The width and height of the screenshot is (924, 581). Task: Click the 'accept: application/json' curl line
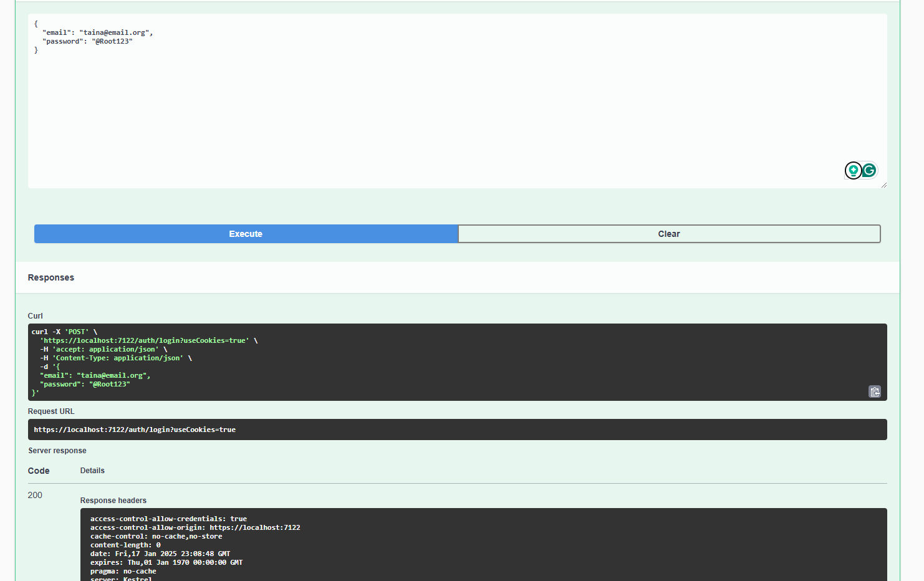103,349
